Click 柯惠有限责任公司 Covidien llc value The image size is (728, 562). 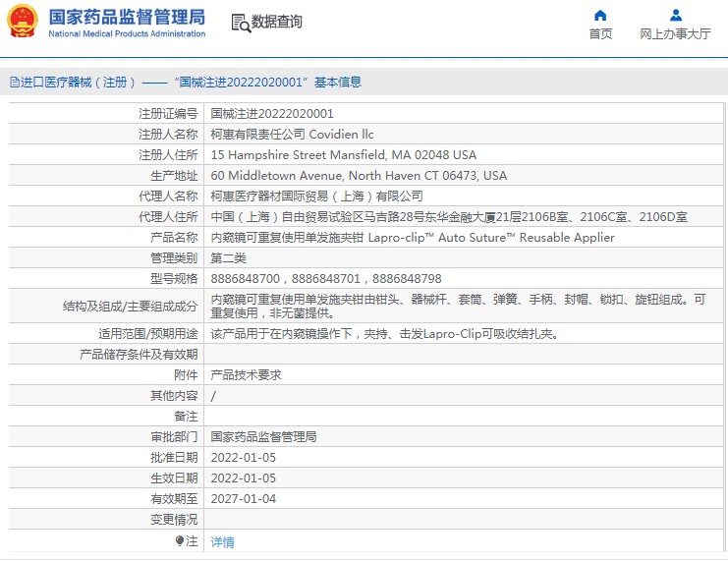click(x=292, y=135)
